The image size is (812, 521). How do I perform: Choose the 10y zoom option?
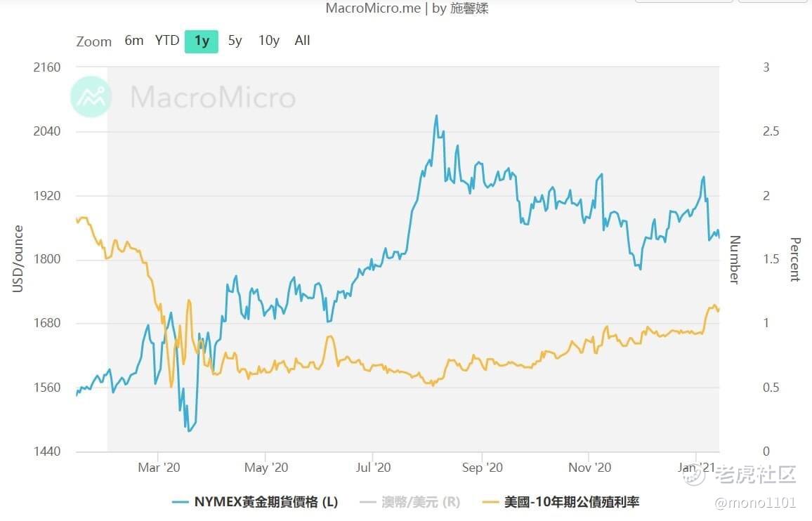[268, 41]
